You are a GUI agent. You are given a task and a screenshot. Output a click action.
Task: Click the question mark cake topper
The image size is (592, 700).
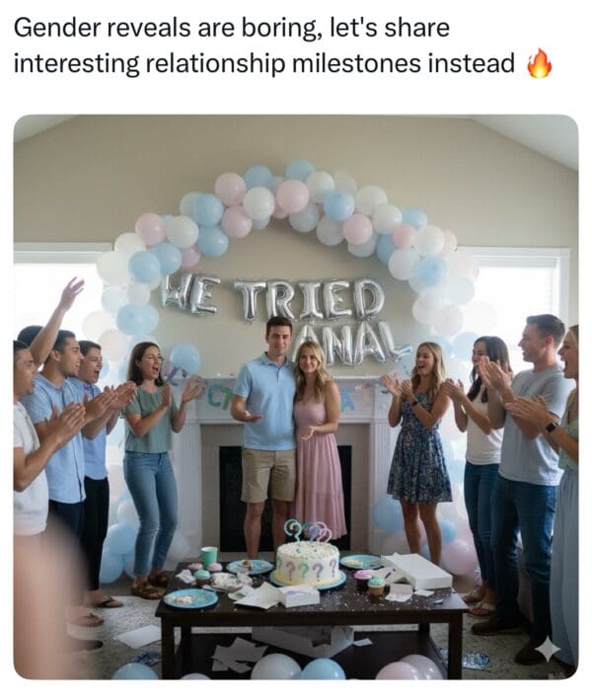pos(308,531)
